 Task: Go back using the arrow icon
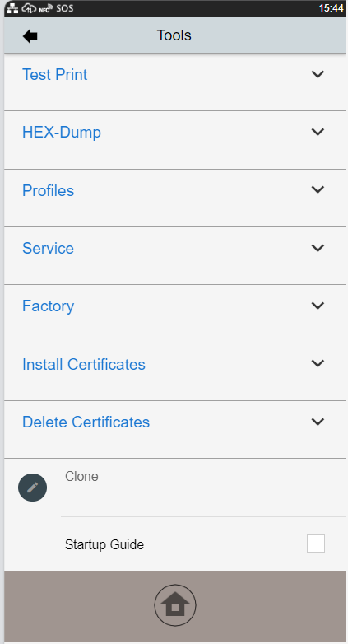pyautogui.click(x=30, y=36)
